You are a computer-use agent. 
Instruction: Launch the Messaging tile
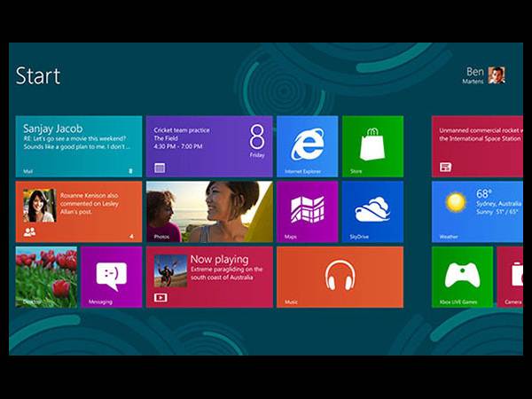click(111, 277)
